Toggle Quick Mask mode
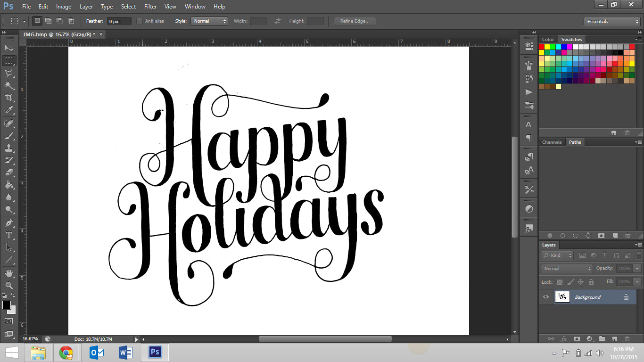Viewport: 644px width, 362px height. pos(9,321)
